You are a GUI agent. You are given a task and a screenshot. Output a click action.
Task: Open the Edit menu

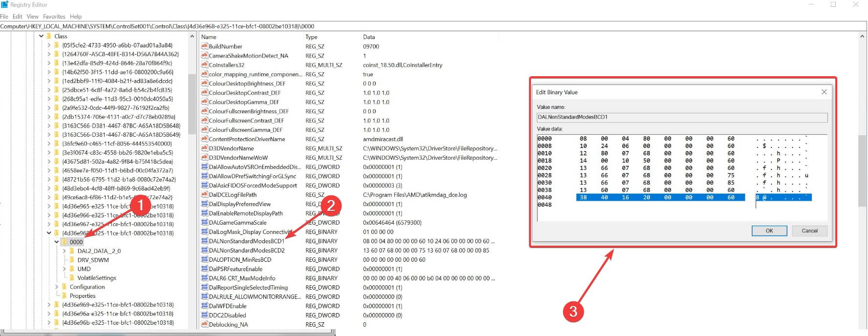(x=18, y=17)
